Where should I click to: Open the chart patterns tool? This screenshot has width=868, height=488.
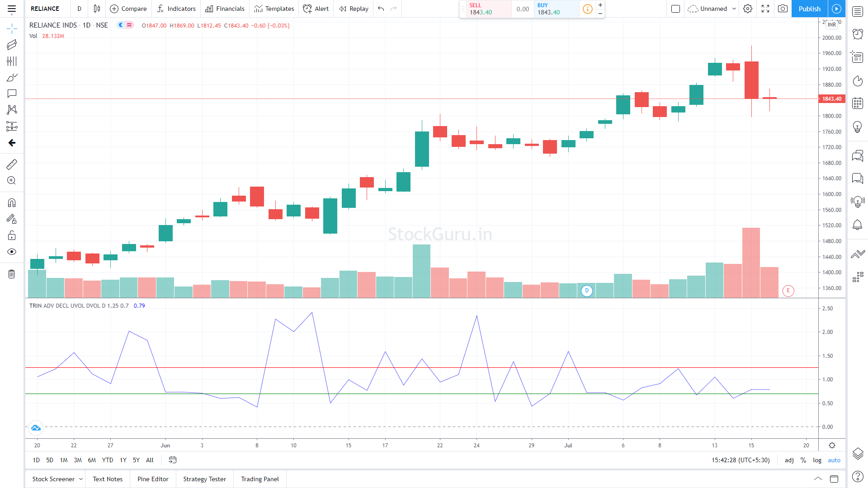click(12, 110)
